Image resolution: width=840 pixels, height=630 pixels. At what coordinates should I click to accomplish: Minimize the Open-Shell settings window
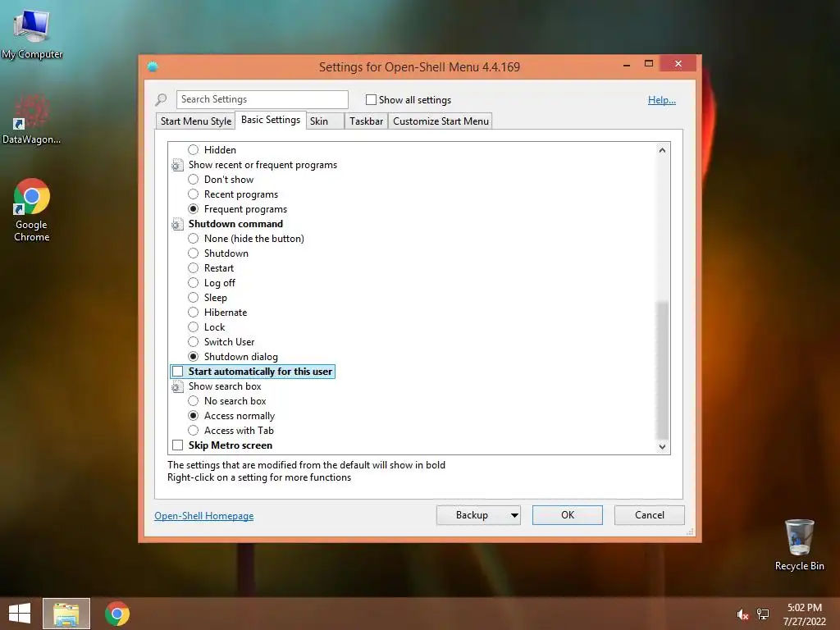click(x=627, y=65)
